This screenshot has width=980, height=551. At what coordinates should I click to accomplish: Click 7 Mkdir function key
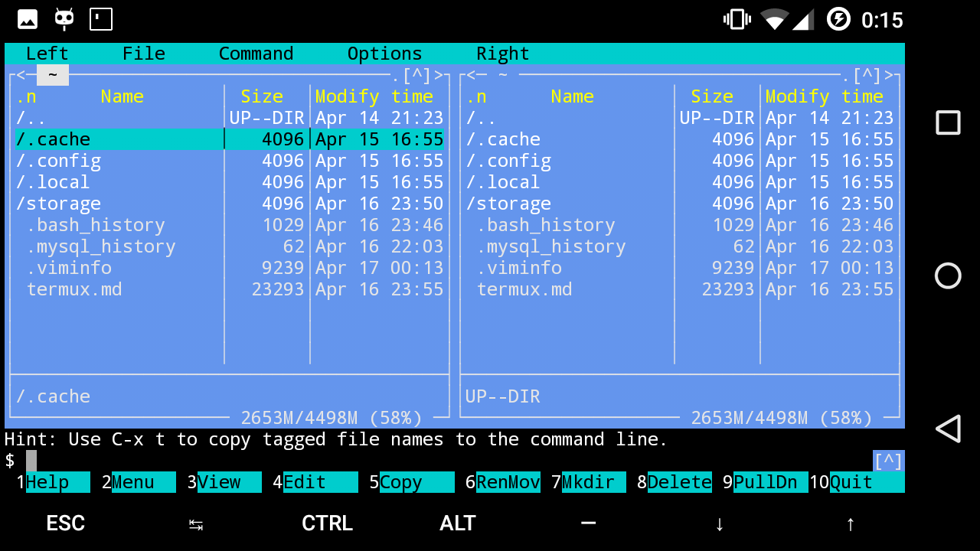tap(588, 482)
